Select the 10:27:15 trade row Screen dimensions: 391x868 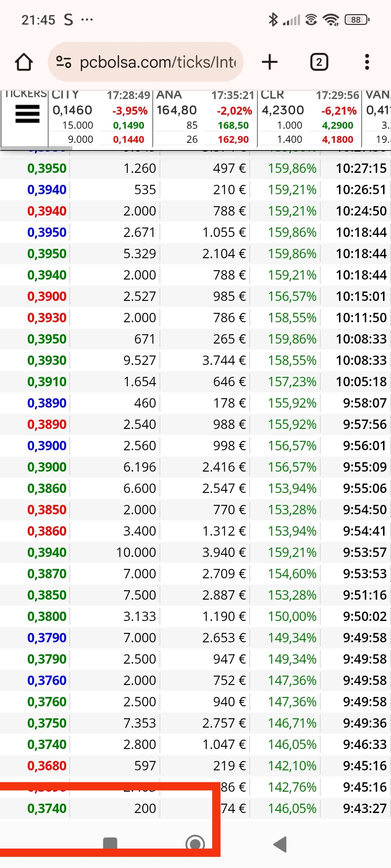point(195,168)
